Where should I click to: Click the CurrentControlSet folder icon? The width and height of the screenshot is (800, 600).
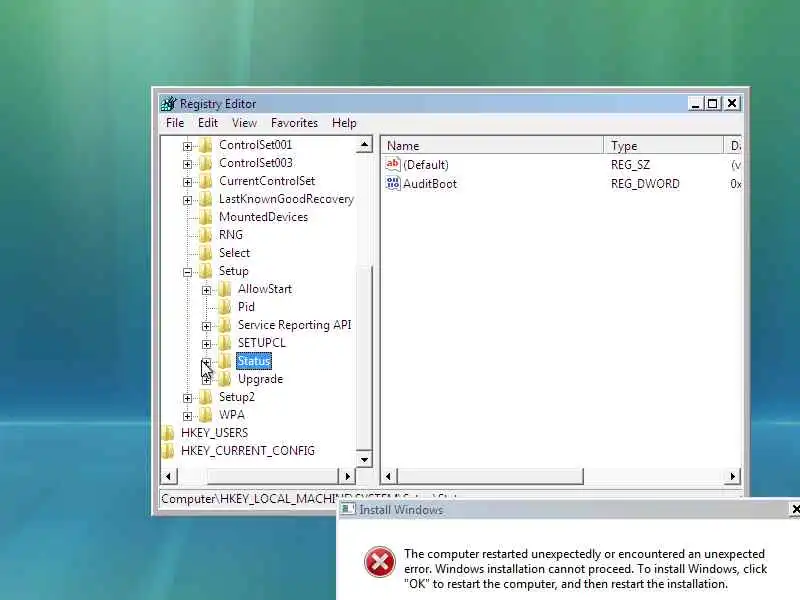coord(206,181)
